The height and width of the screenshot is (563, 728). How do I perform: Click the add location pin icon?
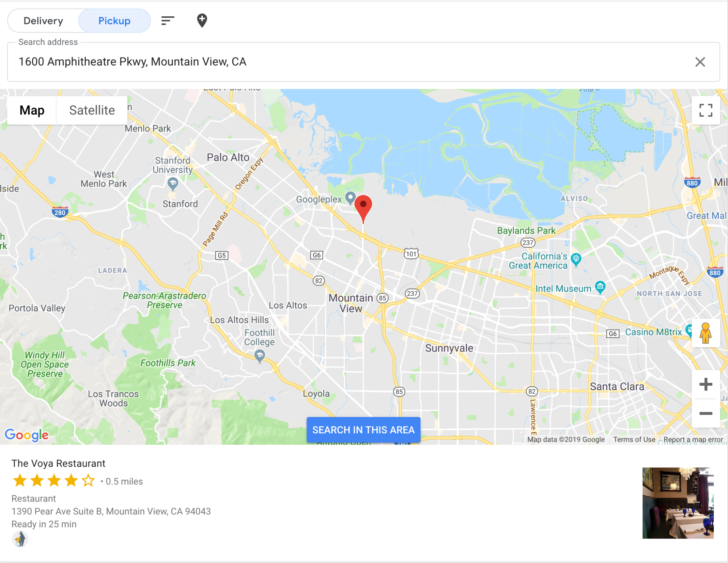(x=202, y=20)
